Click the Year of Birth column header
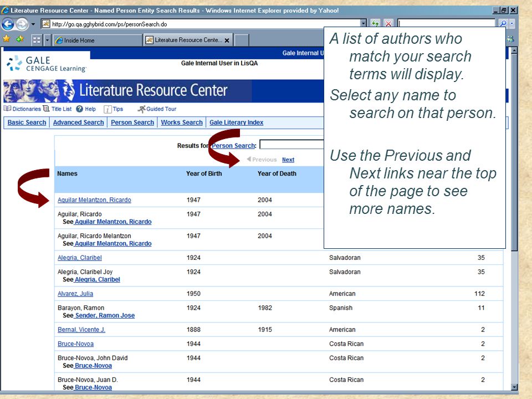This screenshot has width=532, height=399. pos(204,173)
